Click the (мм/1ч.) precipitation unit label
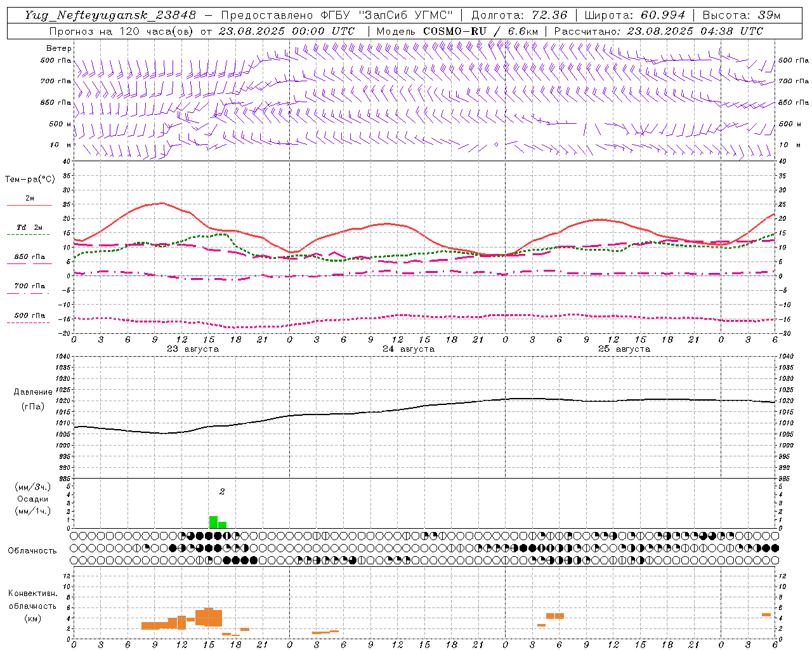 tap(33, 511)
